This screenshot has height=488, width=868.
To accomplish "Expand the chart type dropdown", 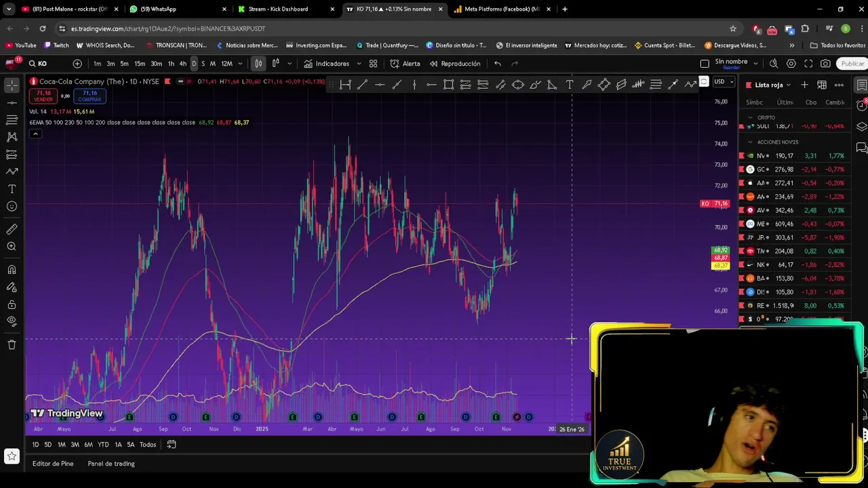I will click(290, 64).
